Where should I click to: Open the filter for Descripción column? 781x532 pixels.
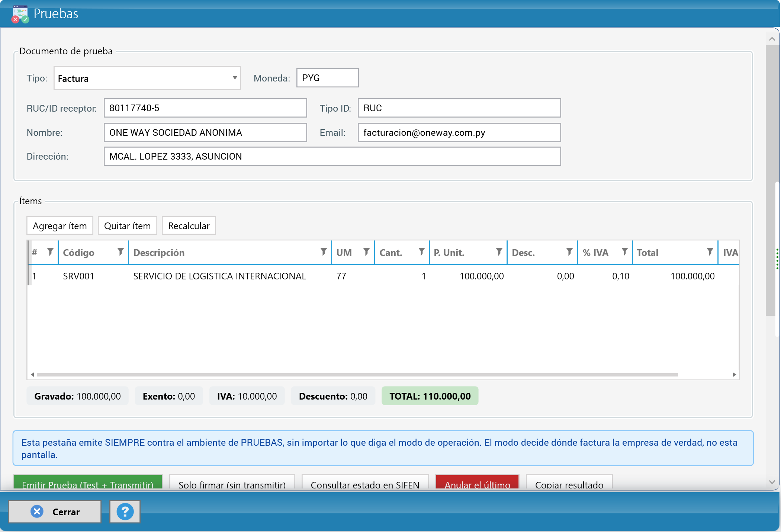pyautogui.click(x=324, y=252)
